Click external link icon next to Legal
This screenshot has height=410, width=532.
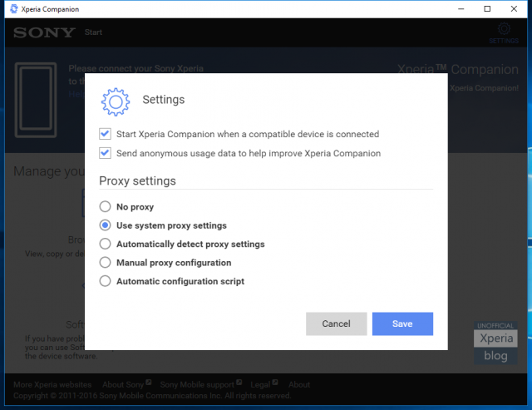coord(275,383)
